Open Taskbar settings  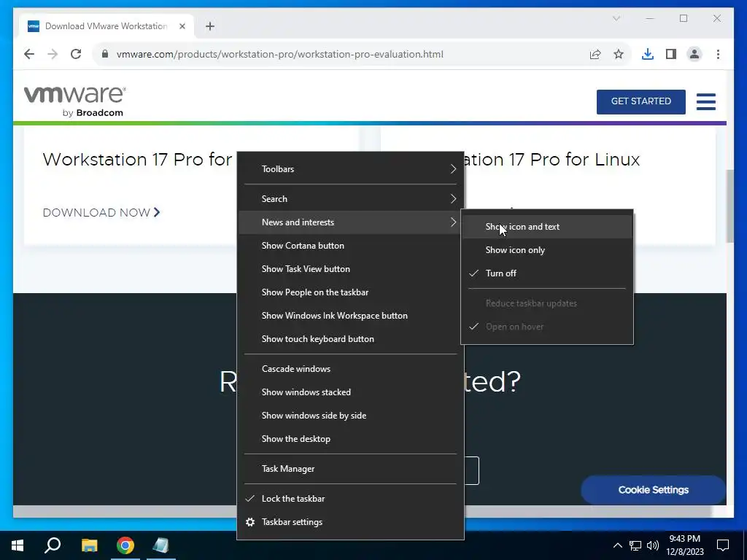pos(351,522)
